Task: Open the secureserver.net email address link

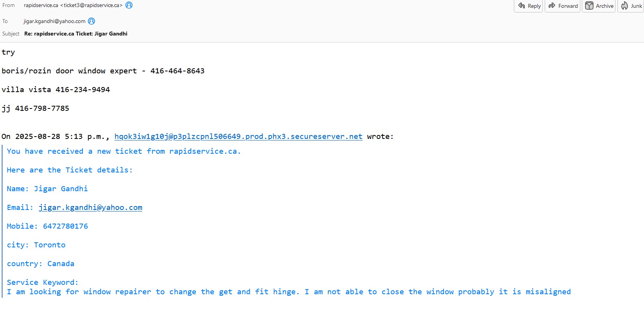Action: pos(238,137)
